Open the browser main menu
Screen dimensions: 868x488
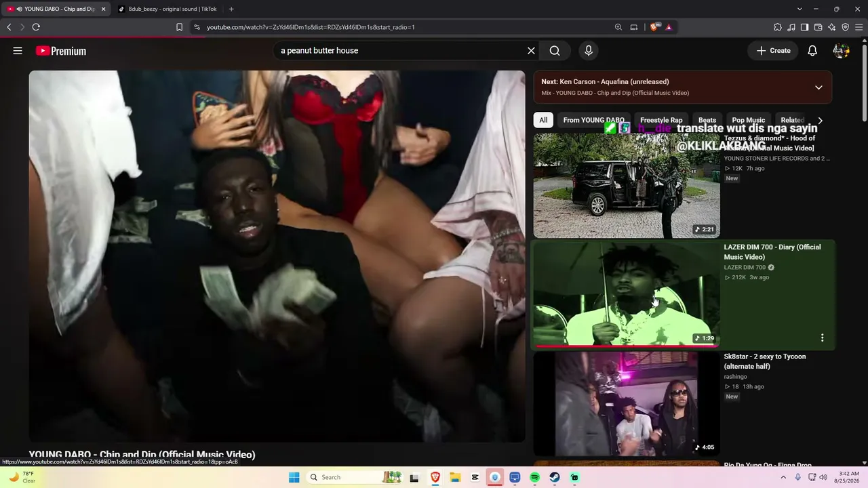pos(859,27)
